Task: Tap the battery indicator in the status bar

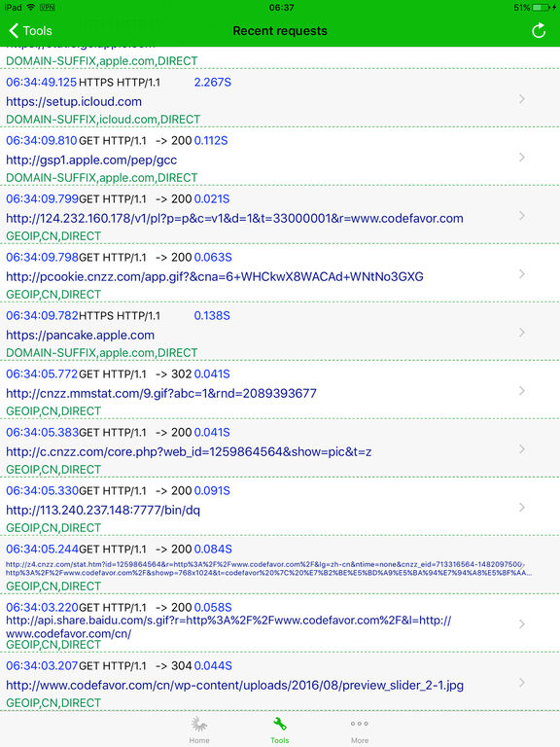Action: 542,7
